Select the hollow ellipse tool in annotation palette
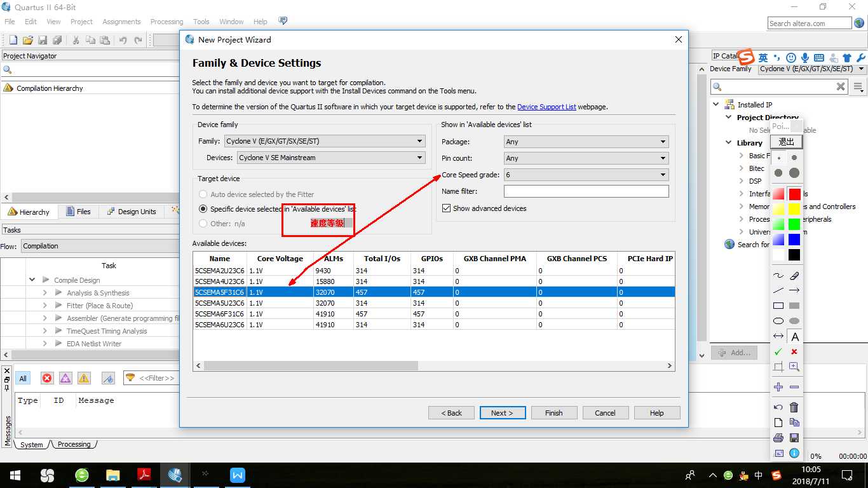This screenshot has height=488, width=868. [x=778, y=321]
